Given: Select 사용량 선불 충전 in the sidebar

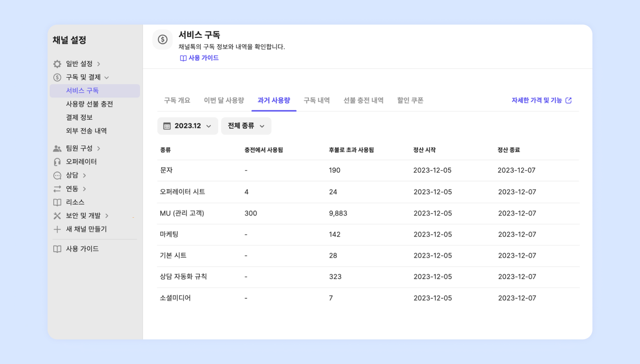Looking at the screenshot, I should [89, 104].
